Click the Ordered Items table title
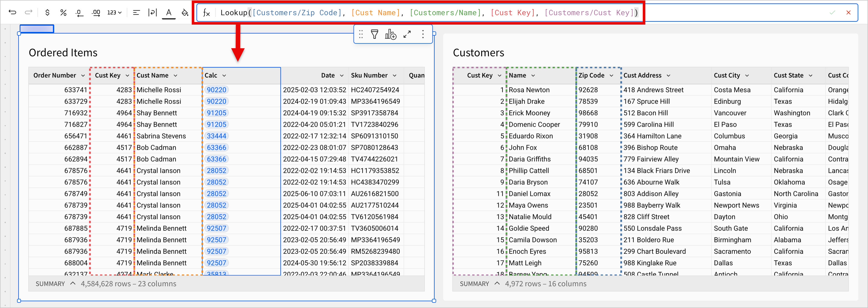Viewport: 868px width, 308px height. click(63, 53)
